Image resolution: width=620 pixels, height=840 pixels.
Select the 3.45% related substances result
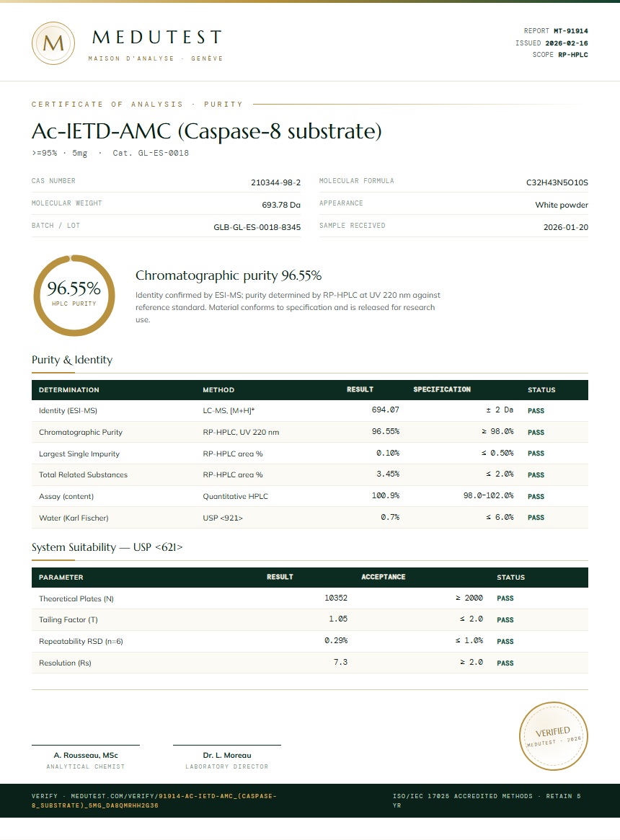click(x=387, y=474)
